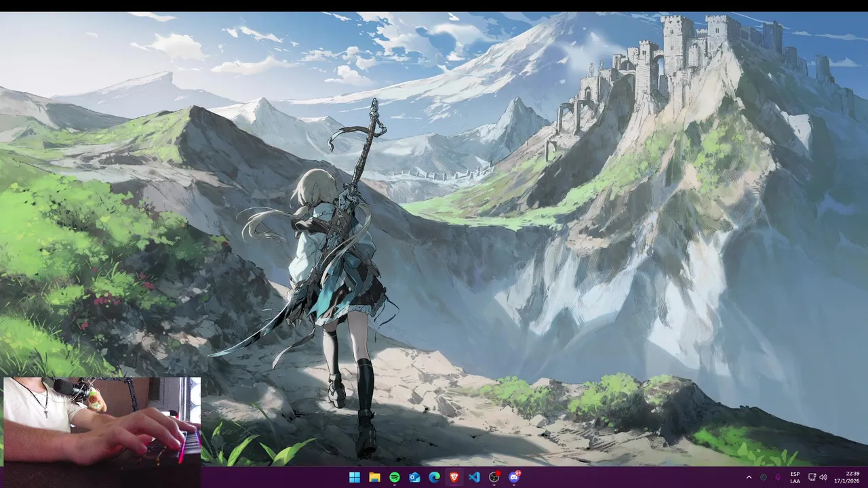Open the Windows Start menu
Viewport: 868px width, 488px height.
355,477
